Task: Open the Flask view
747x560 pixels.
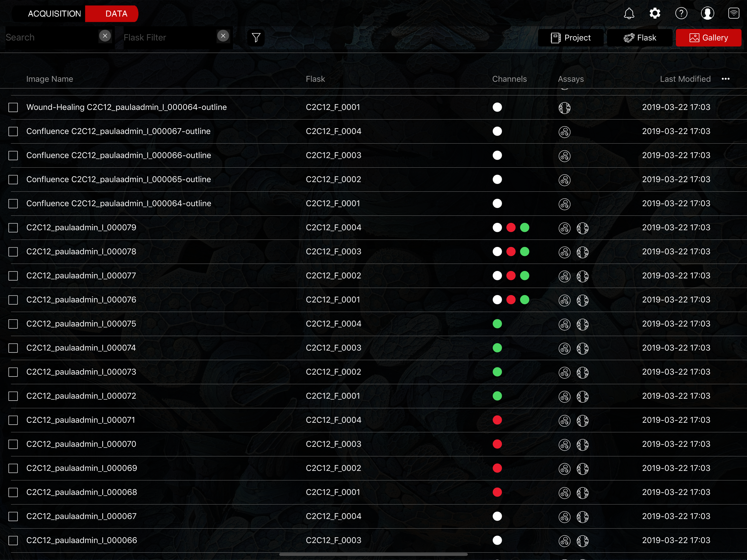Action: click(640, 38)
